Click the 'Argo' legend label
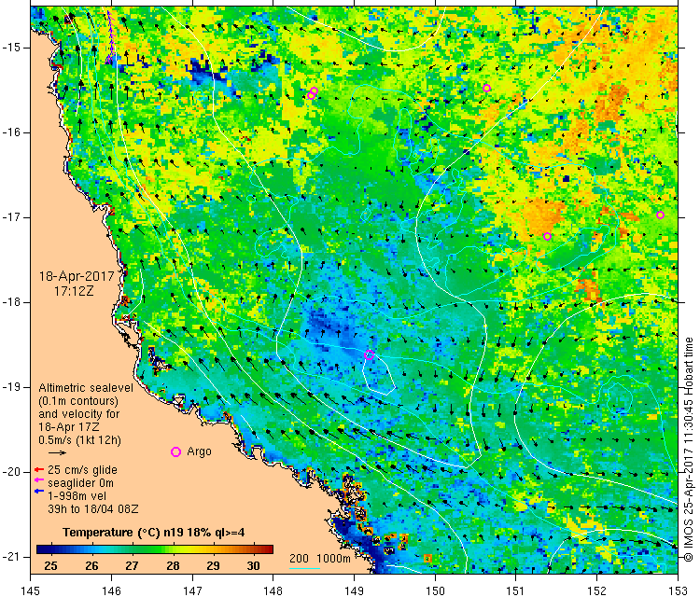The height and width of the screenshot is (597, 700). [199, 451]
